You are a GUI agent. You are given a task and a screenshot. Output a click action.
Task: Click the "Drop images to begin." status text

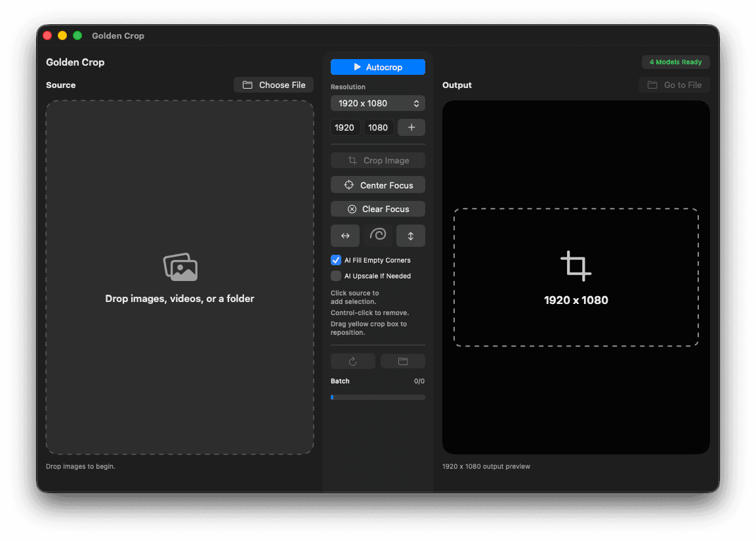81,466
